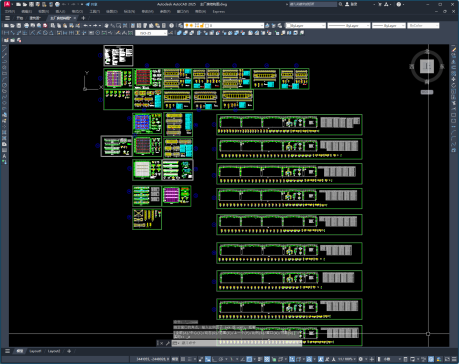Select the Arc tool in the Draw toolbar
The height and width of the screenshot is (364, 459).
coord(5,79)
